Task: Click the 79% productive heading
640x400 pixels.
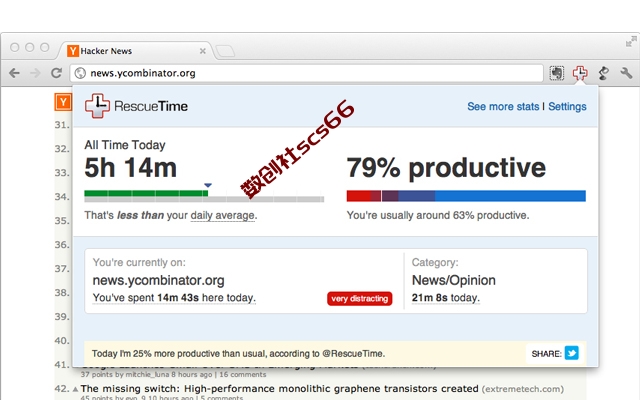Action: [x=446, y=168]
